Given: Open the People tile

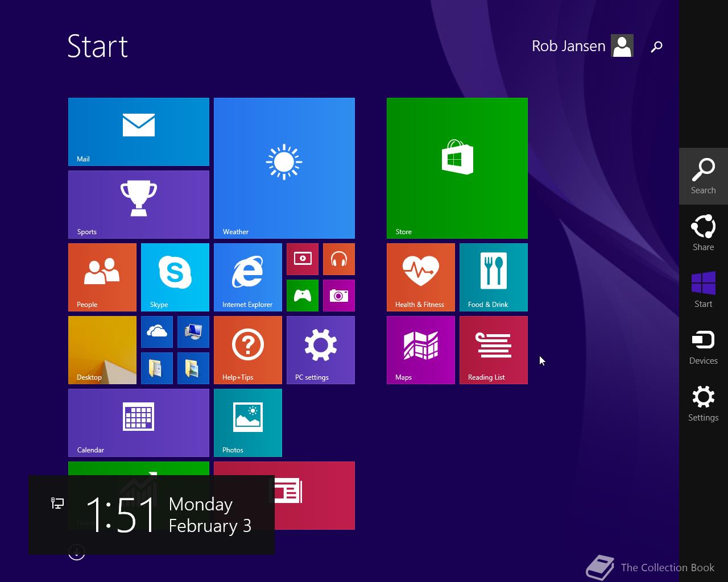Looking at the screenshot, I should click(x=102, y=277).
